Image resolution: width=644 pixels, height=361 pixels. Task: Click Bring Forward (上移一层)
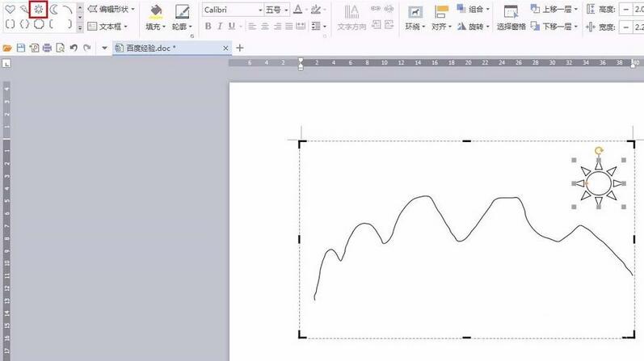click(x=554, y=9)
